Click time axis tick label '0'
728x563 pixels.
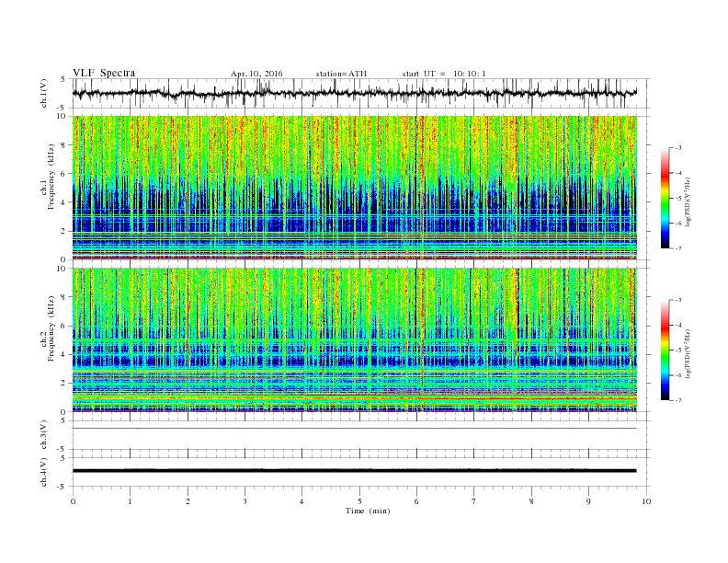pos(73,501)
